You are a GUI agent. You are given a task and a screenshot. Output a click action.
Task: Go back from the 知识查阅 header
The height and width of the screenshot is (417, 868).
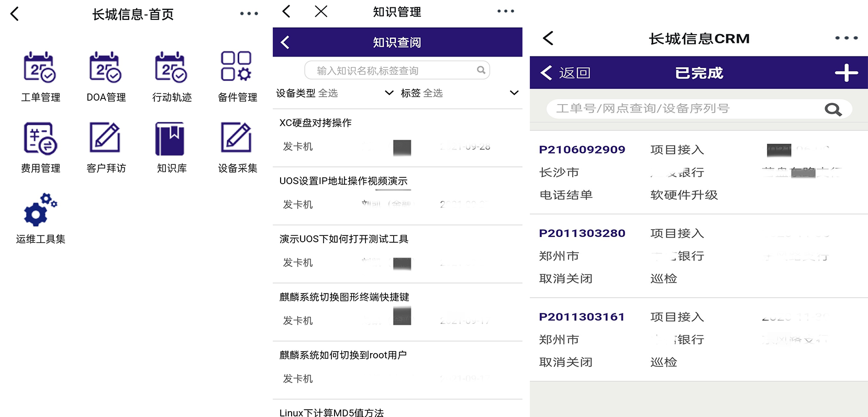(x=285, y=42)
